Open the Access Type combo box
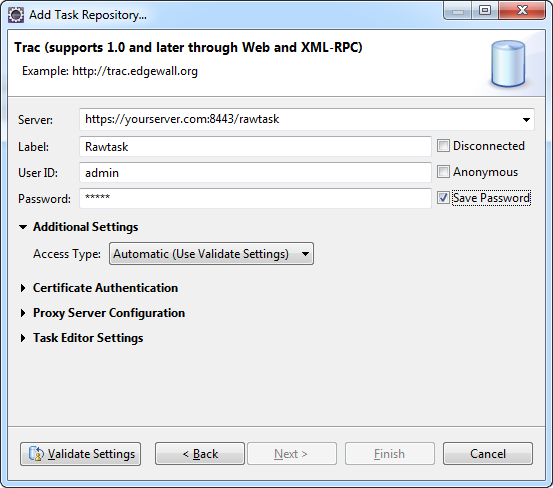The width and height of the screenshot is (553, 488). pyautogui.click(x=211, y=254)
